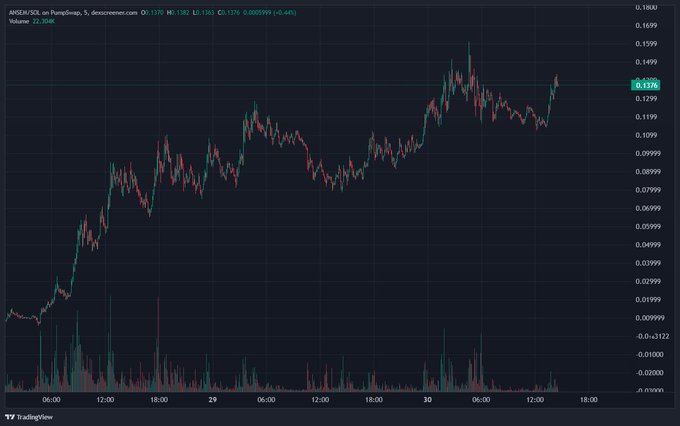Click the 0.1499 price axis label
680x426 pixels.
point(646,62)
